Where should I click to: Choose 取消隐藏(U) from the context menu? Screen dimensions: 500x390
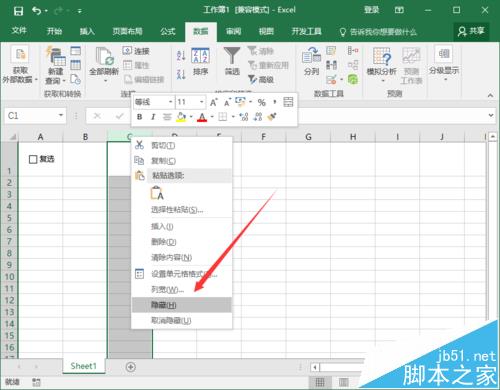coord(182,320)
